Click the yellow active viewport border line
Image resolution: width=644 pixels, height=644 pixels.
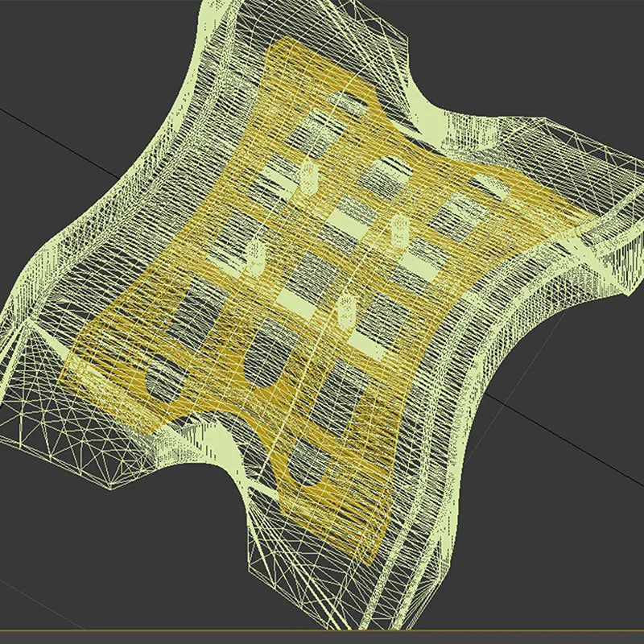click(x=322, y=630)
